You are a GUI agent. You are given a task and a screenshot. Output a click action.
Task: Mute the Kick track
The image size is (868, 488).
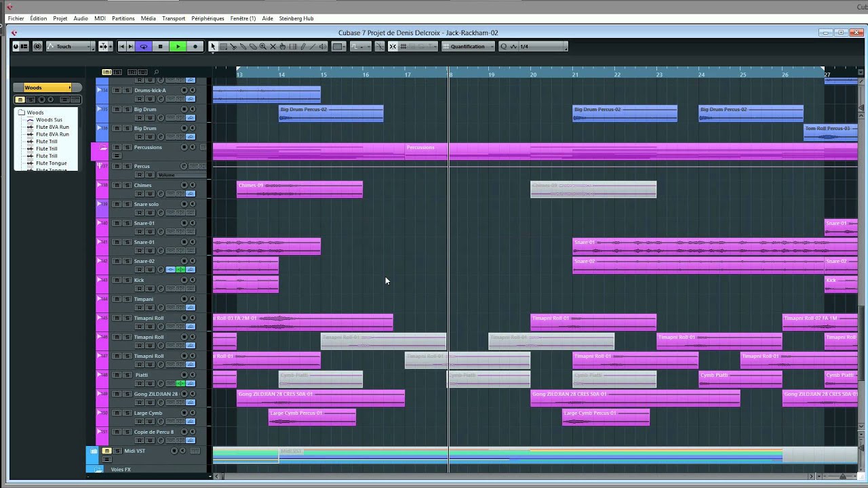click(117, 280)
